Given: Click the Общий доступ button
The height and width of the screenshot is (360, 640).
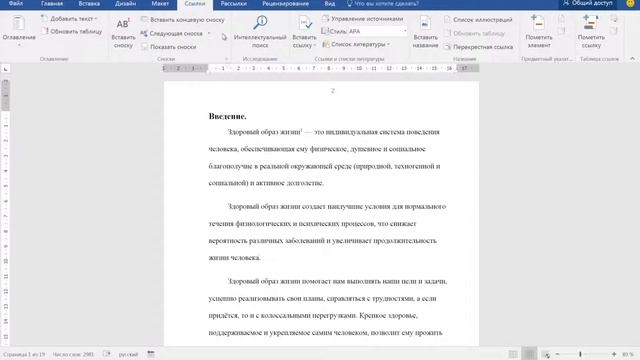Looking at the screenshot, I should click(x=588, y=3).
